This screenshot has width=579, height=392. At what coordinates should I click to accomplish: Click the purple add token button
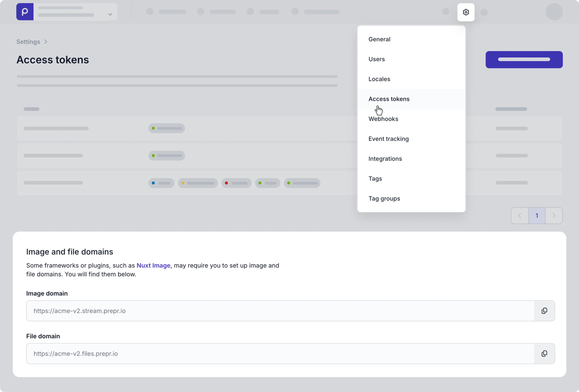click(524, 60)
